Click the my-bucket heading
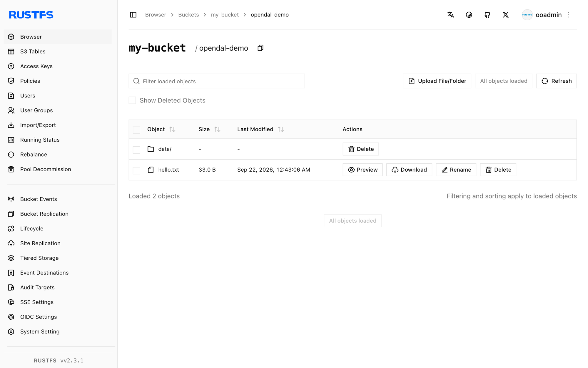The height and width of the screenshot is (368, 588). pos(157,48)
